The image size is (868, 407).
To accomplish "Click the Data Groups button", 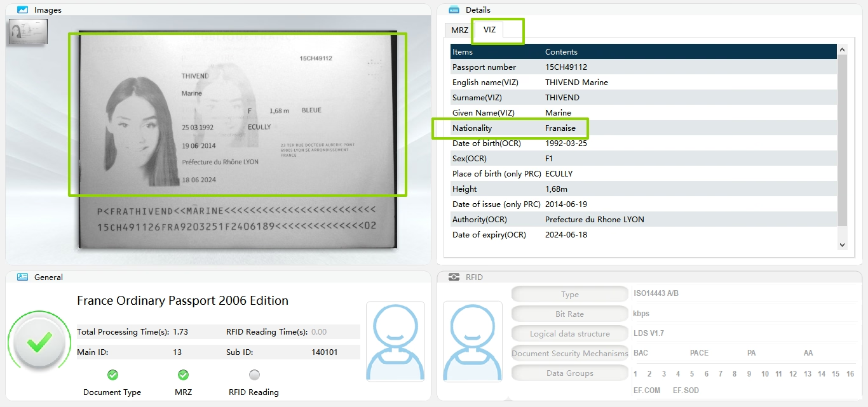I will (x=570, y=373).
